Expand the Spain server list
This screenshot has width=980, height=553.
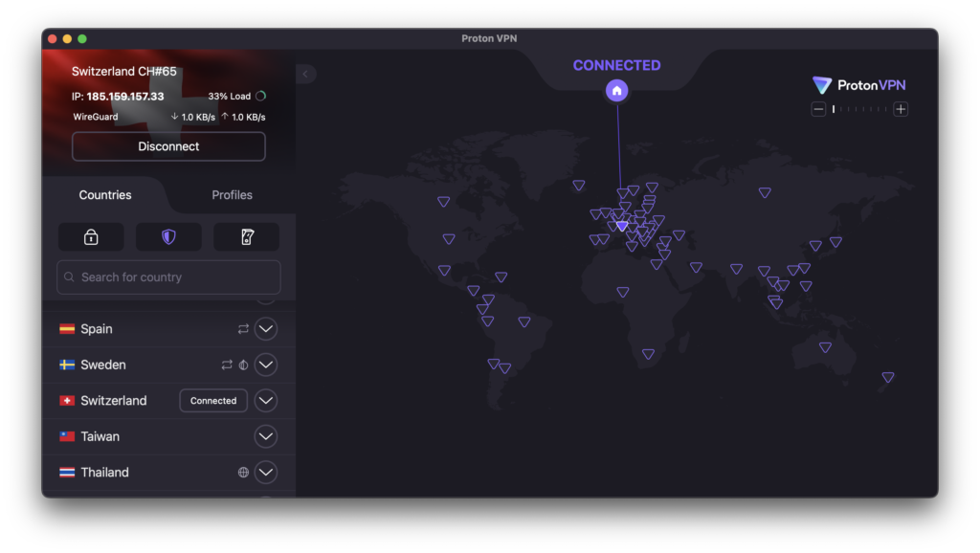pos(266,329)
